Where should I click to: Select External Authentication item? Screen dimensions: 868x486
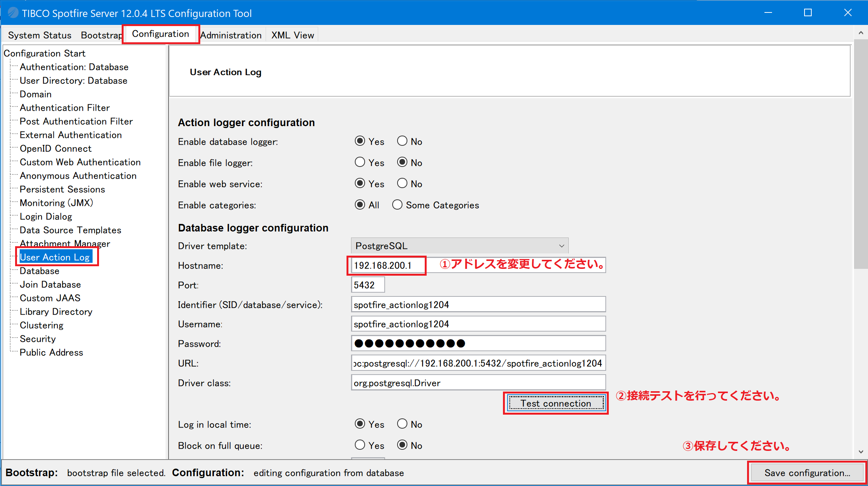tap(71, 135)
